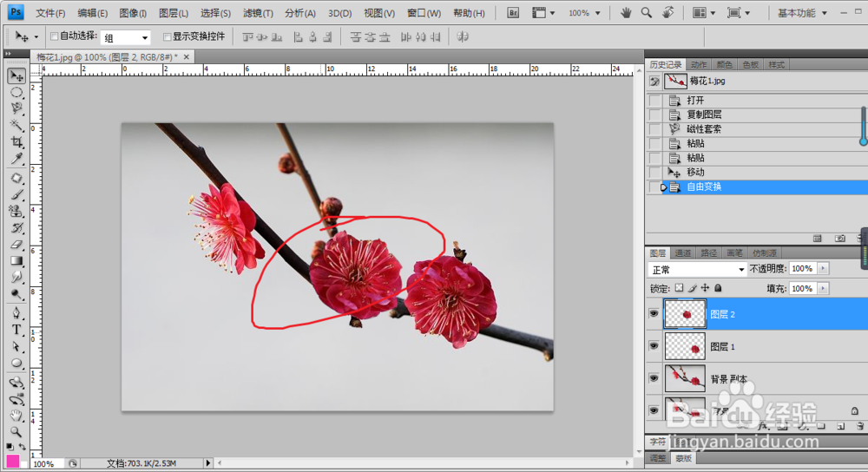This screenshot has width=868, height=472.
Task: Reset default colors small icon
Action: 10,446
